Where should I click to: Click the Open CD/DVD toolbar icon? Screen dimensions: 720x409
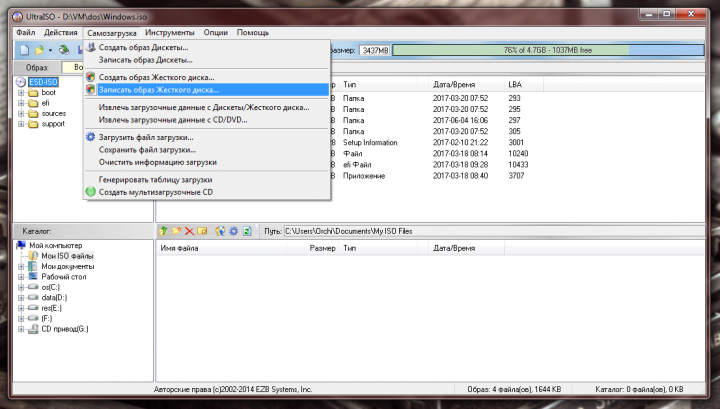(64, 50)
